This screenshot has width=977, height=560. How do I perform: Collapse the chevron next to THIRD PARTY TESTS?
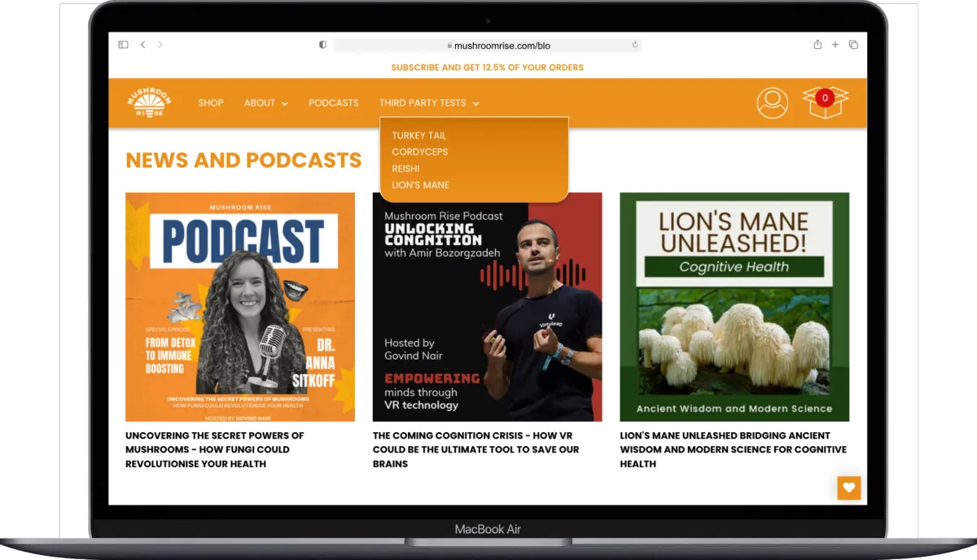pos(475,103)
